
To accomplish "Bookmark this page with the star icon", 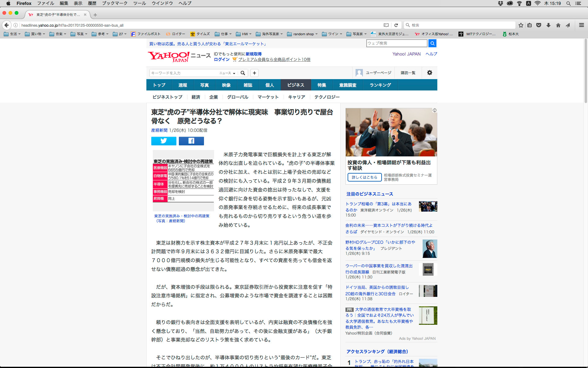I will pos(521,25).
